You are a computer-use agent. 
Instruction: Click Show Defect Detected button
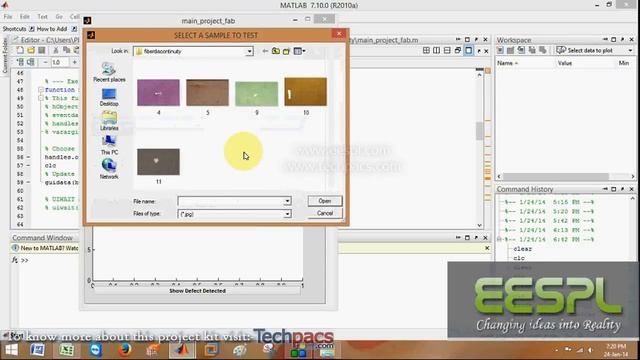click(198, 291)
